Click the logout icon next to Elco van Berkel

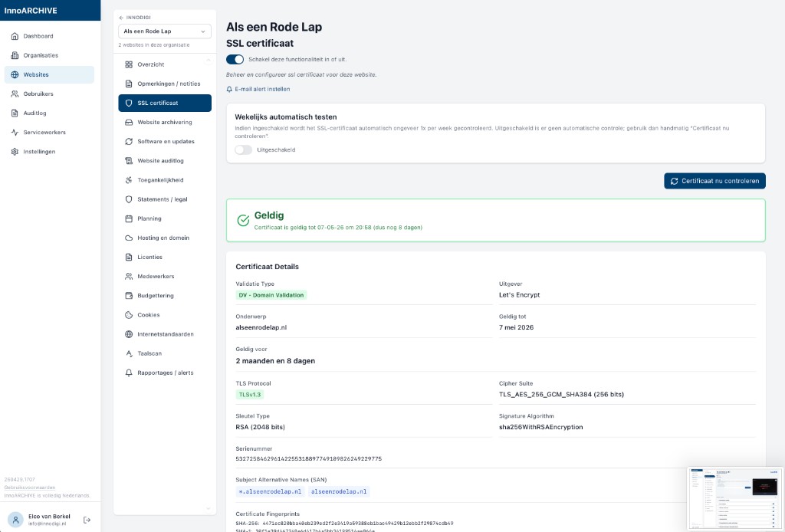(87, 520)
